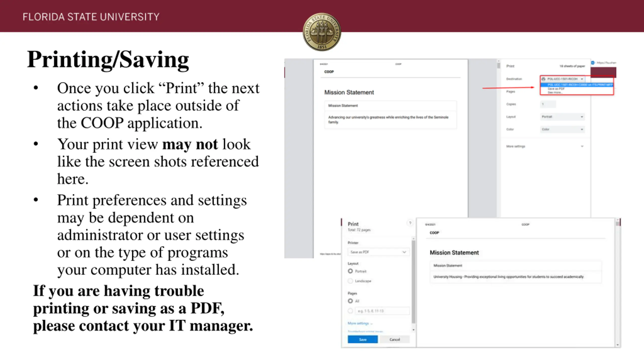
Task: Click the help question mark icon in Print dialog
Action: point(410,223)
